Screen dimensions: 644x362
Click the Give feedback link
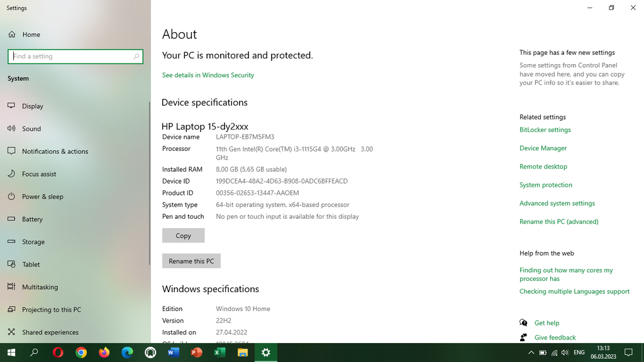point(555,337)
